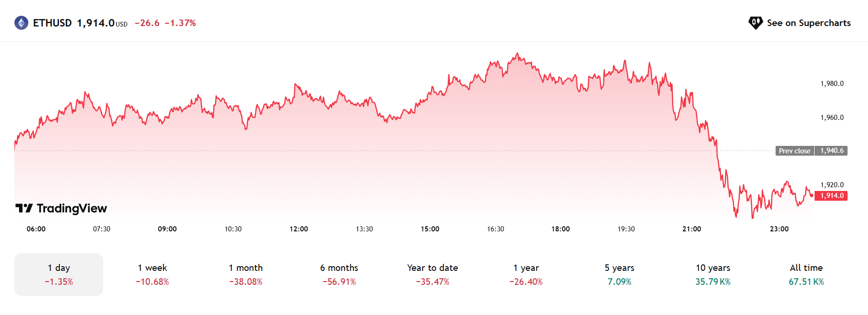Image resolution: width=868 pixels, height=315 pixels.
Task: Switch to the 1 month range
Action: (x=246, y=274)
